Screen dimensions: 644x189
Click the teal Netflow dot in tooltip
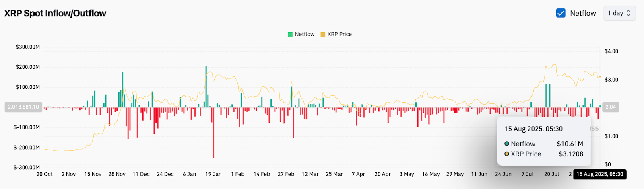[x=507, y=144]
